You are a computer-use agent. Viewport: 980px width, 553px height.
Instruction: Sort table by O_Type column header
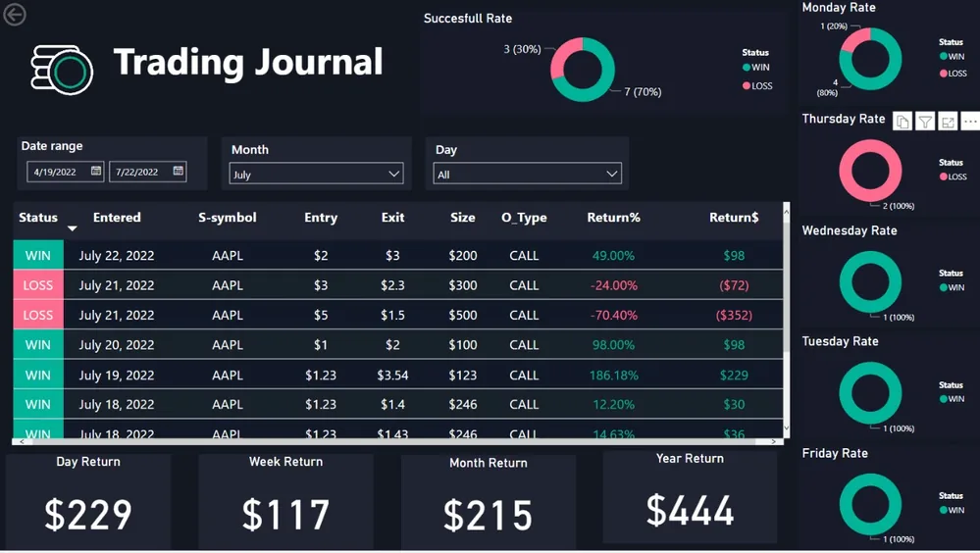point(524,218)
